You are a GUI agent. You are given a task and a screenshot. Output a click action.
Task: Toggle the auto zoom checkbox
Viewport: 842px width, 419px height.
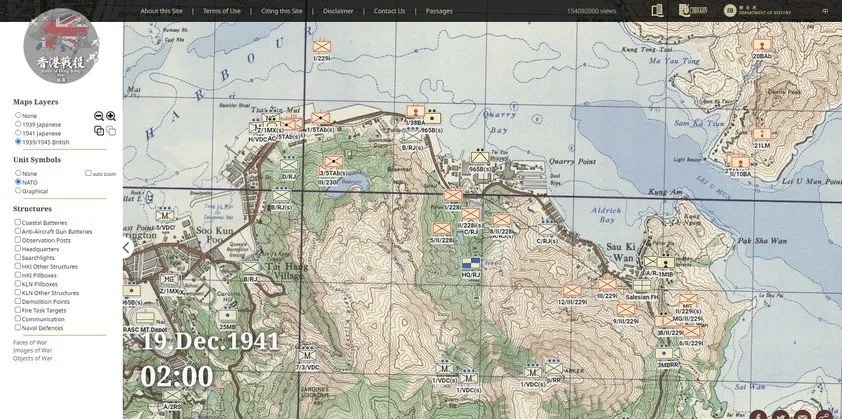click(88, 173)
